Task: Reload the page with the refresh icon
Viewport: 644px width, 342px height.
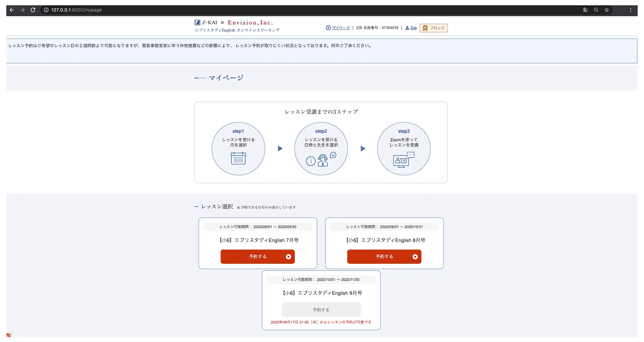Action: (x=33, y=10)
